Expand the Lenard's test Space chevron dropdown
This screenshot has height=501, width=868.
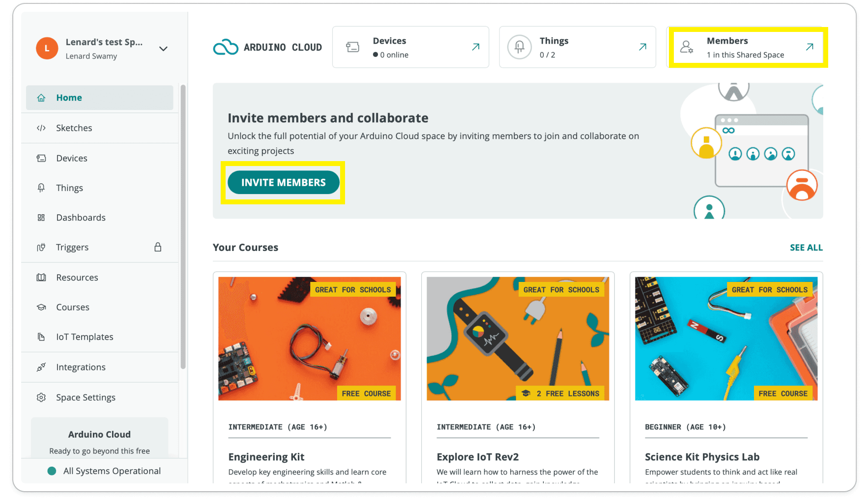pyautogui.click(x=163, y=49)
